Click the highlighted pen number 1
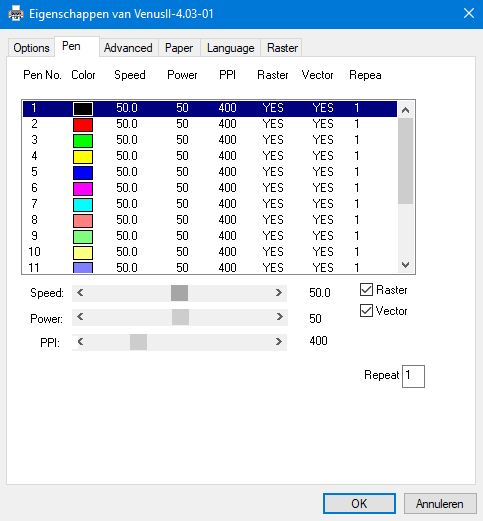This screenshot has height=521, width=483. 34,108
